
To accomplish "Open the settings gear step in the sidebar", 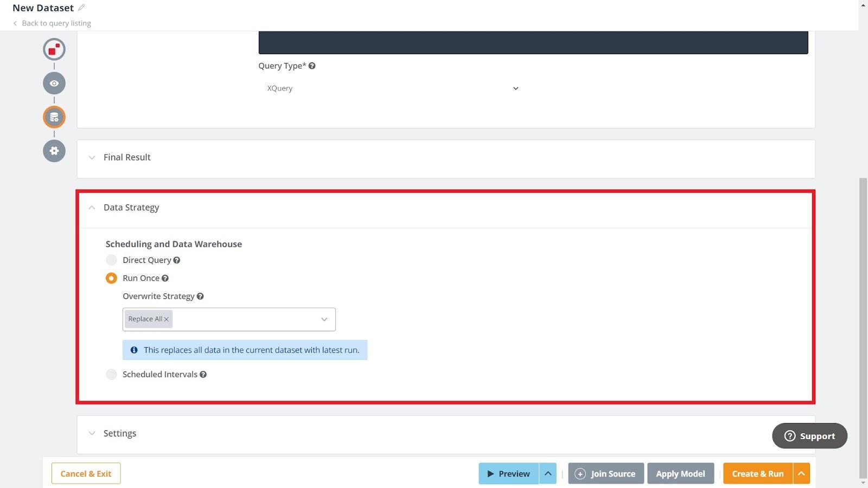I will coord(54,151).
